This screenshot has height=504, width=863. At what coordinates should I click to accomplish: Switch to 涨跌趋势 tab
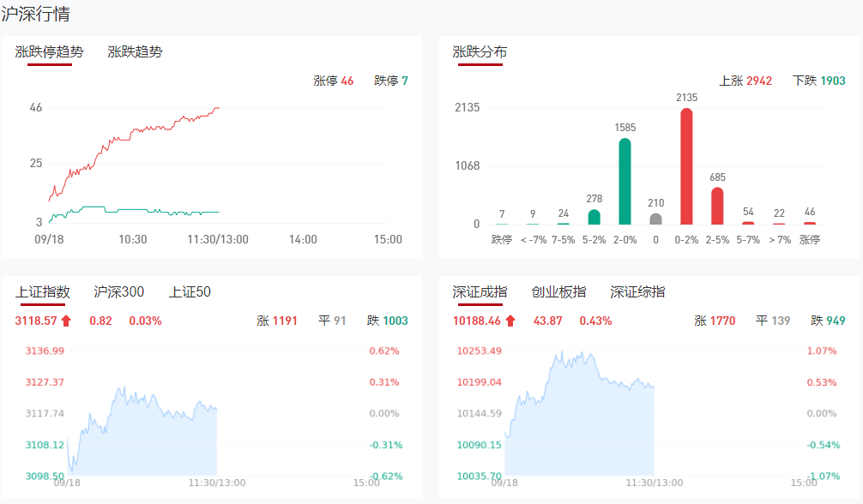coord(135,51)
